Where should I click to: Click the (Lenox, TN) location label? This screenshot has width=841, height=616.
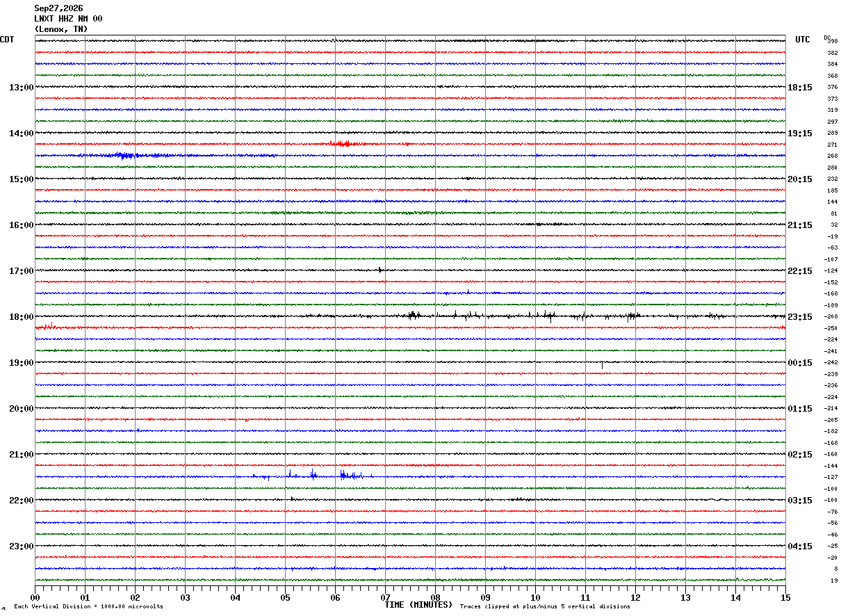pos(61,29)
